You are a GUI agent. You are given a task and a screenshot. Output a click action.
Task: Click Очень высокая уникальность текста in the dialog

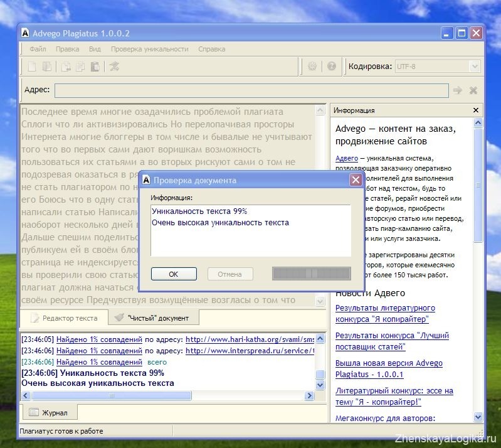(x=220, y=223)
